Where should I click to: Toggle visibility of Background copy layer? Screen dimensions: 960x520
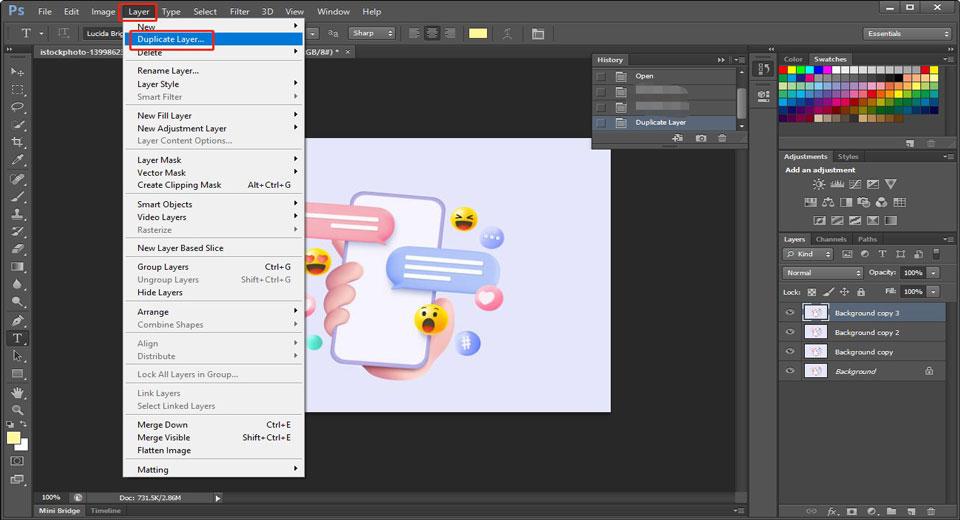[790, 352]
